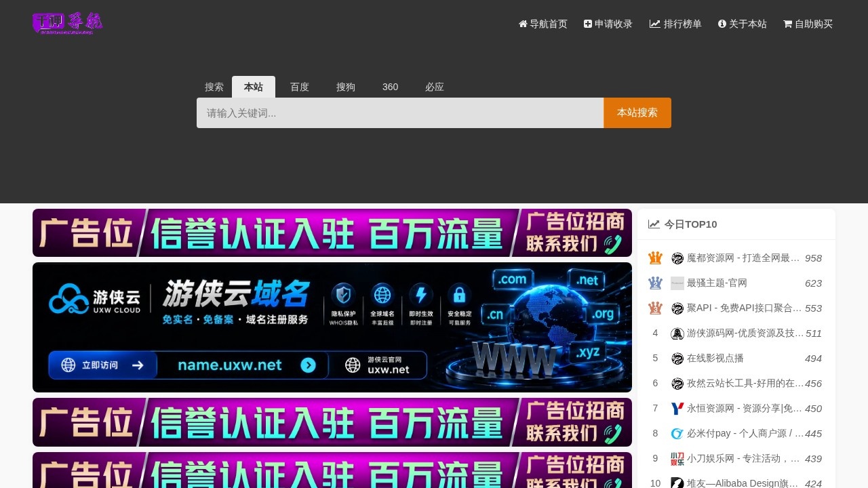Focus the 请输入关键词 search field

pyautogui.click(x=400, y=113)
